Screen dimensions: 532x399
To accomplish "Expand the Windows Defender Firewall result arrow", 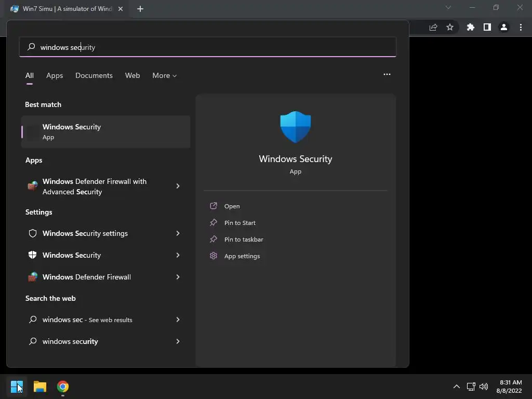I will pyautogui.click(x=178, y=277).
